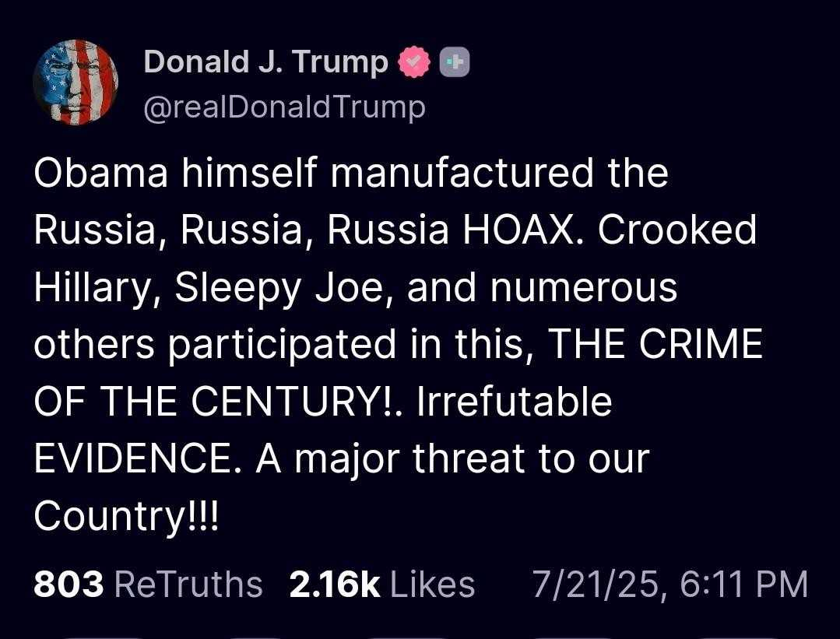
Task: Open the 7/21/25, 6:11 PM timestamp
Action: (670, 585)
